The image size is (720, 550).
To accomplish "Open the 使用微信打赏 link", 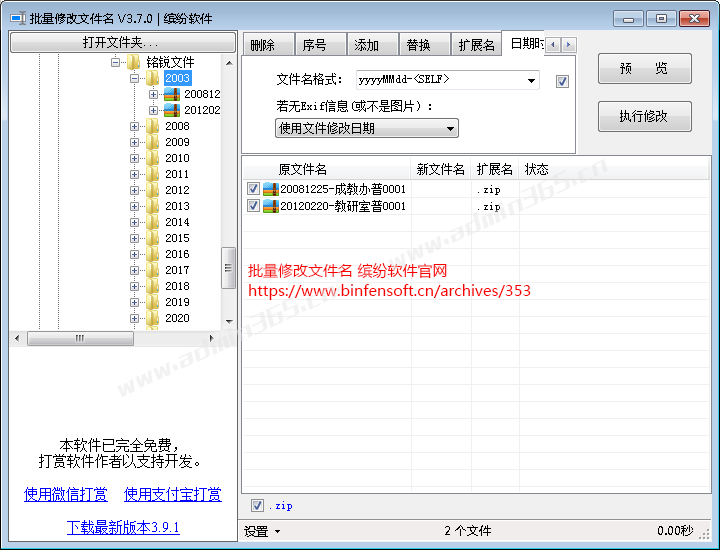I will 66,494.
